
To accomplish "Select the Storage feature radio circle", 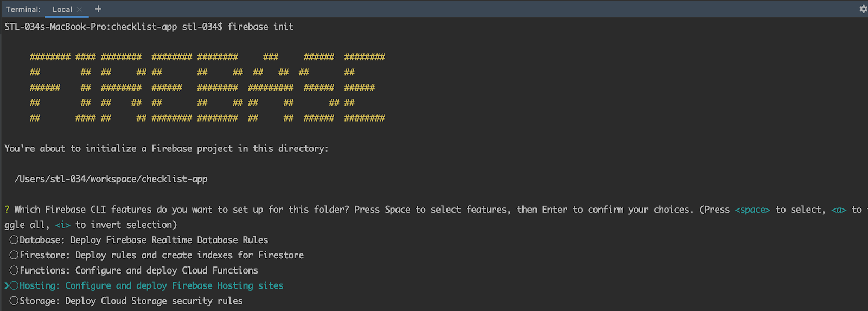I will pyautogui.click(x=14, y=301).
